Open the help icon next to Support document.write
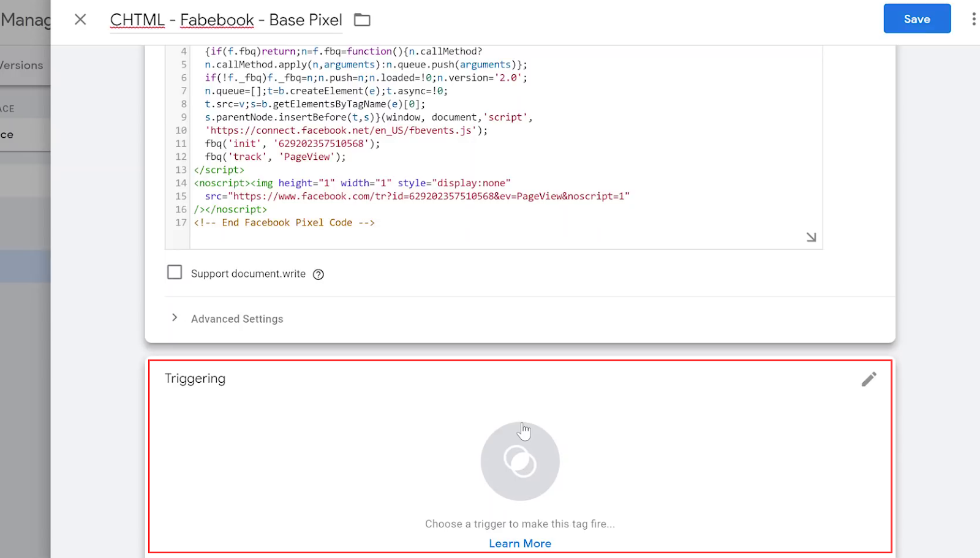Image resolution: width=980 pixels, height=558 pixels. (x=318, y=274)
